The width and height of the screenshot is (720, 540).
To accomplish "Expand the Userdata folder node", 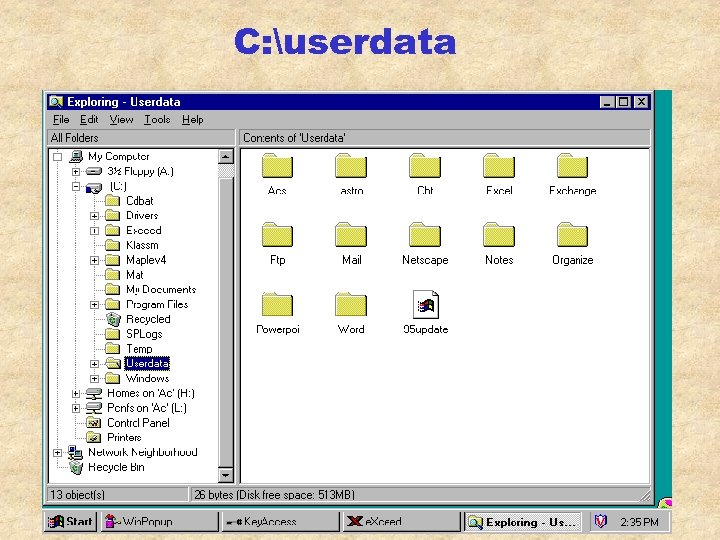I will point(94,364).
